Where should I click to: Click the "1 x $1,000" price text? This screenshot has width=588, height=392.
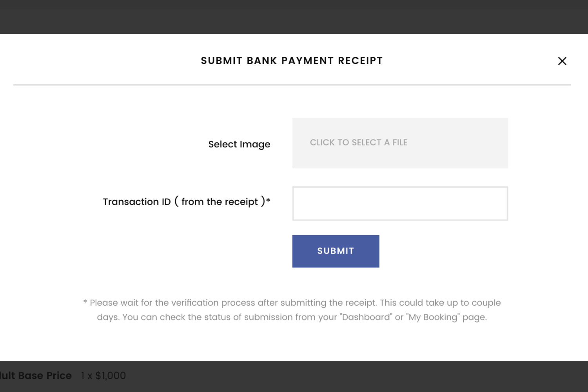pos(103,376)
